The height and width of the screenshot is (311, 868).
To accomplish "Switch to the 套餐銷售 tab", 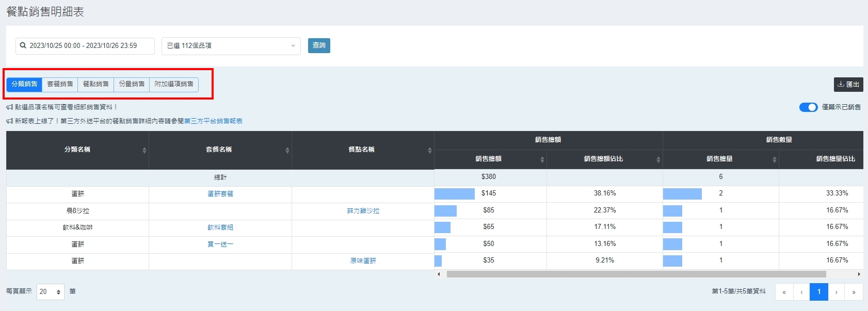I will (60, 84).
